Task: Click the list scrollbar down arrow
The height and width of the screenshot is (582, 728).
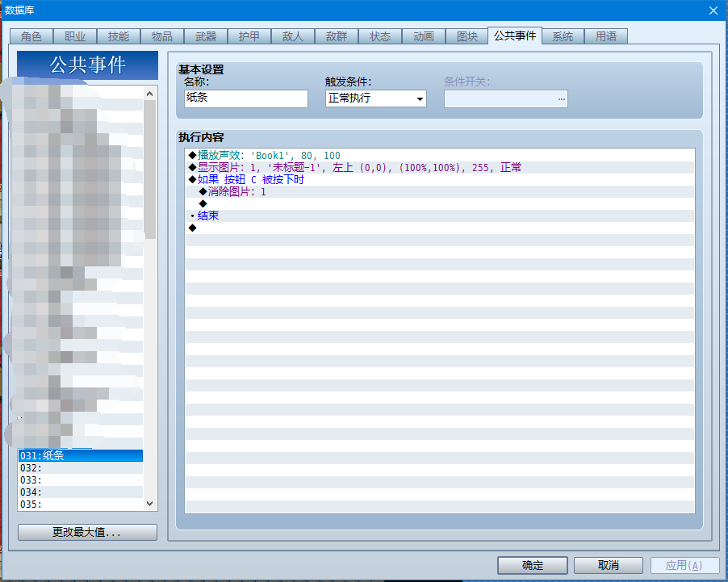Action: [149, 504]
